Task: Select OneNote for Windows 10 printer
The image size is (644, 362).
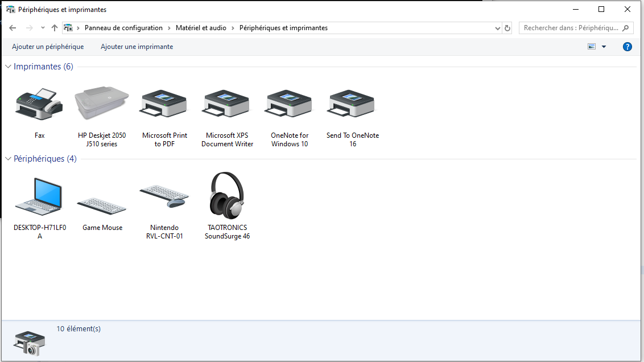Action: click(x=290, y=104)
